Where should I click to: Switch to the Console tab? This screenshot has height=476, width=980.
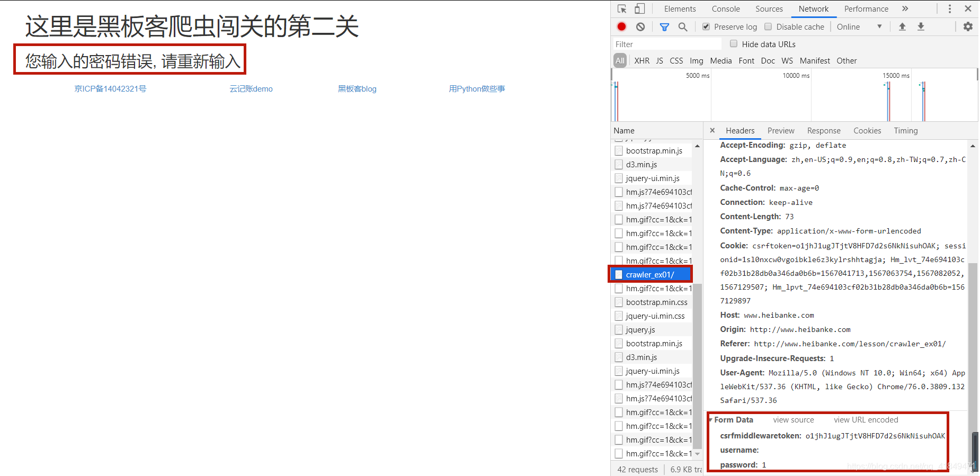point(726,9)
